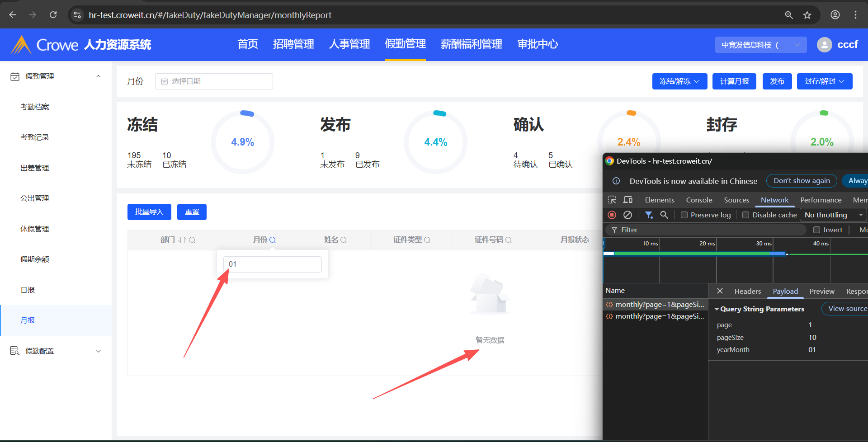Enable the Preserve log checkbox

click(x=684, y=215)
